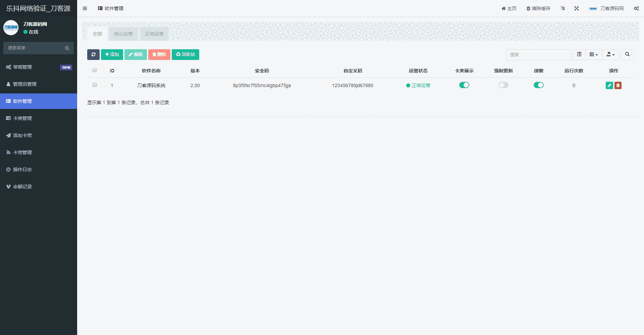This screenshot has height=335, width=644.
Task: Click the 卡类展示 column header
Action: [464, 71]
